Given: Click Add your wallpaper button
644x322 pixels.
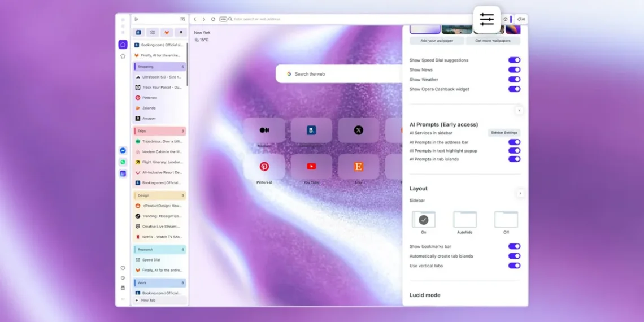Looking at the screenshot, I should (x=437, y=41).
